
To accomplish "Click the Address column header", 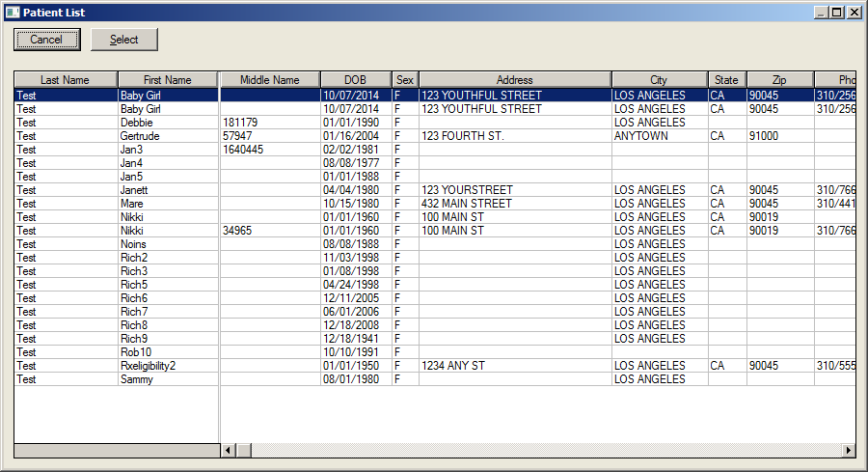I will point(515,80).
